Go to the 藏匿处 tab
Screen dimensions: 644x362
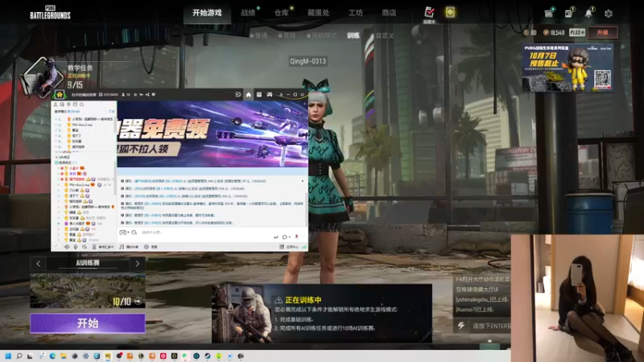coord(318,13)
